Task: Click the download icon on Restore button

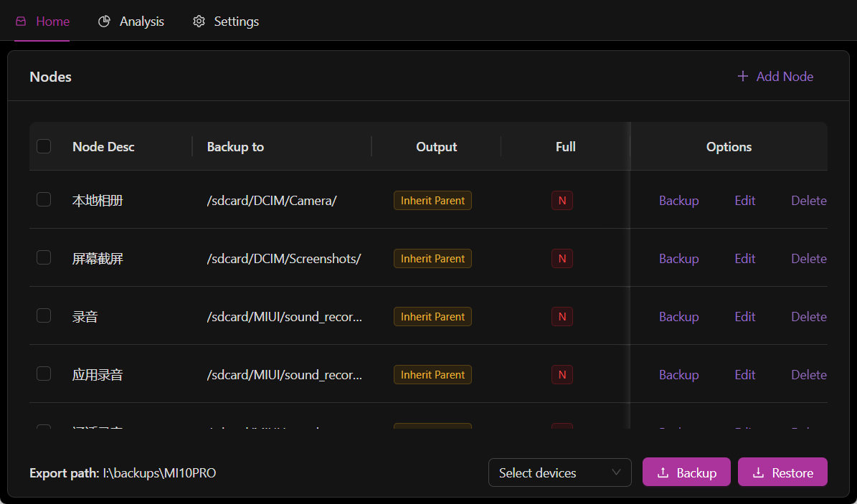Action: pos(758,472)
